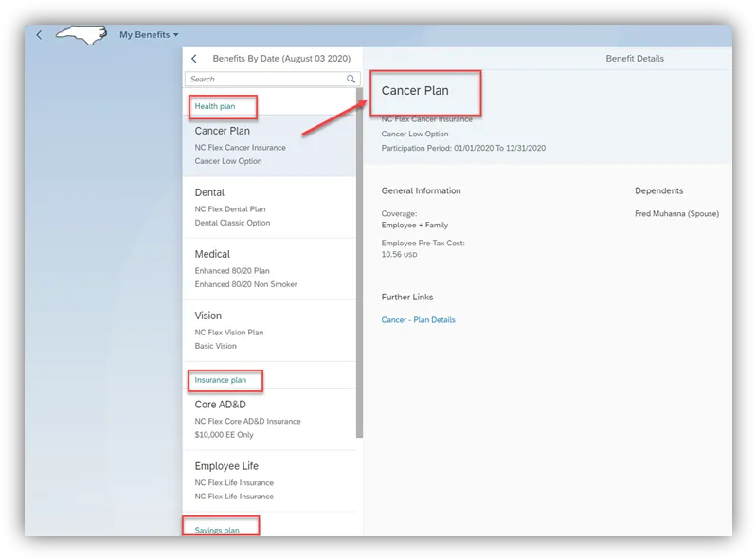
Task: Click Fred Muhanna (Spouse) dependent entry
Action: [676, 214]
